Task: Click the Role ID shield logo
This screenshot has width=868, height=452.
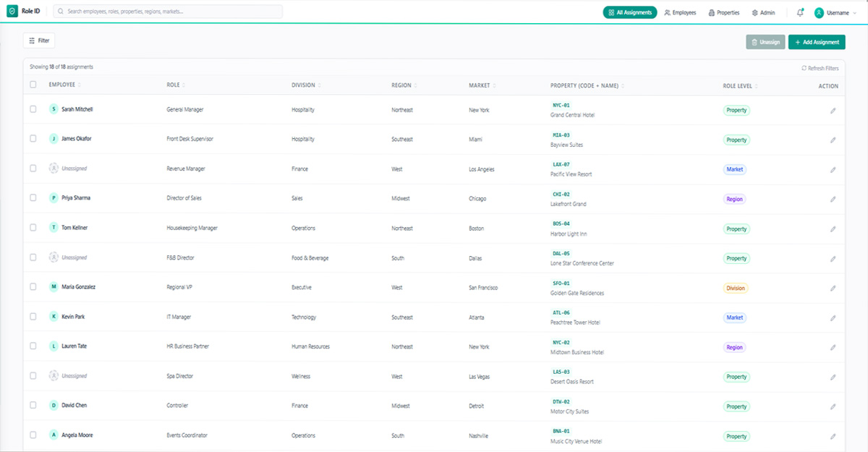Action: coord(13,12)
